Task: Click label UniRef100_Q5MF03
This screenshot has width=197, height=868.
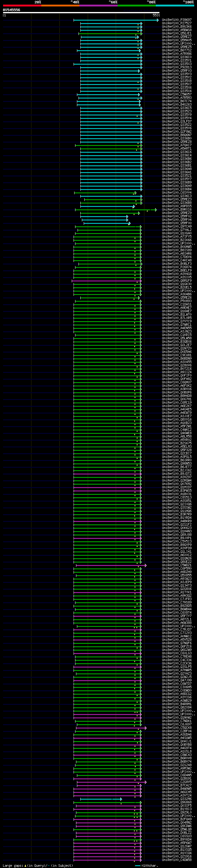Action: (176, 71)
